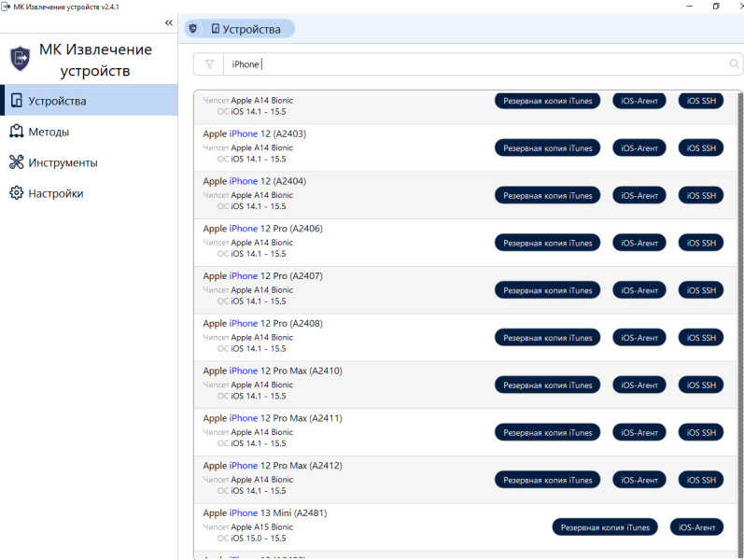744x560 pixels.
Task: Click iOS SSH for iPhone 12 Pro (A2406)
Action: 701,243
